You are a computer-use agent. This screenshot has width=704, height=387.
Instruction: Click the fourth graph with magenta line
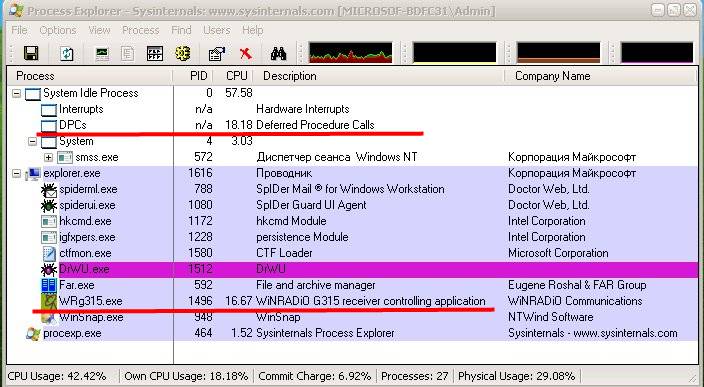(657, 53)
